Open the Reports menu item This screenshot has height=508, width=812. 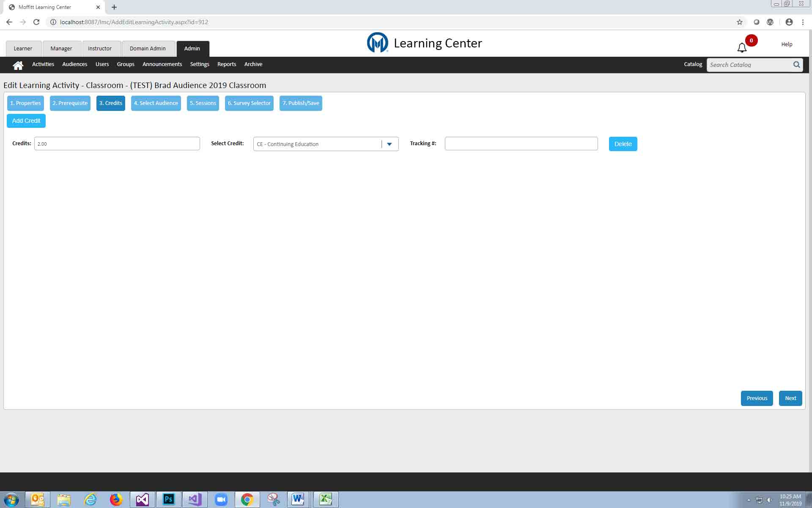point(227,64)
